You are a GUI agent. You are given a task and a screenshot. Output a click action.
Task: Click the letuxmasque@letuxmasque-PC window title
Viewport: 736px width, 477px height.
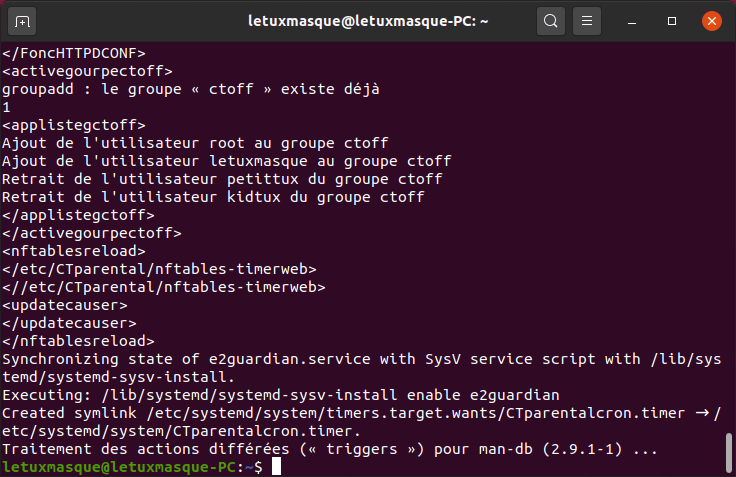[368, 21]
